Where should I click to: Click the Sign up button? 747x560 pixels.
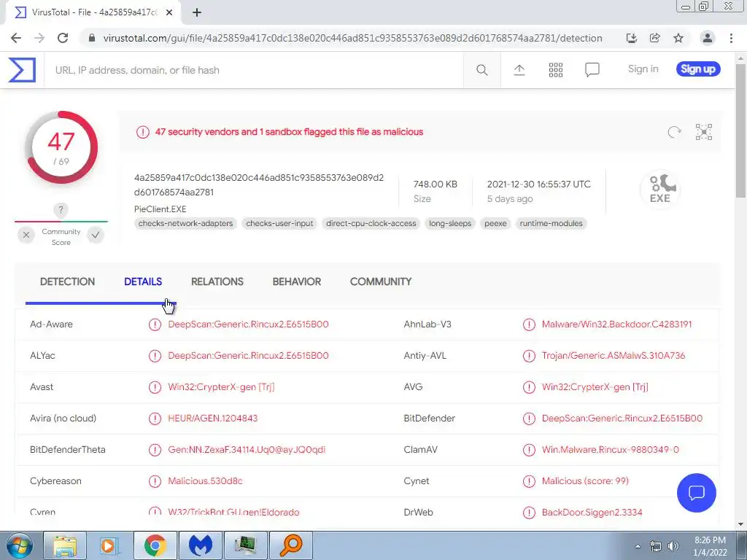(x=698, y=69)
